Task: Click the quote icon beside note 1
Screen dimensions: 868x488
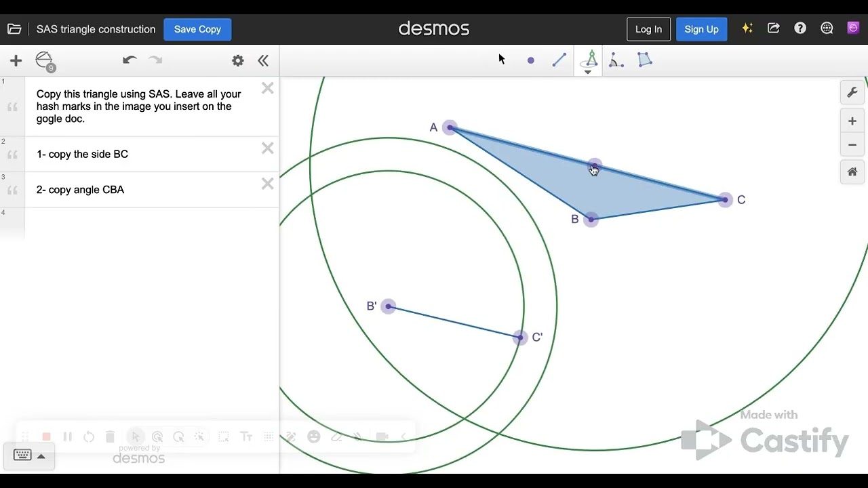Action: click(12, 107)
